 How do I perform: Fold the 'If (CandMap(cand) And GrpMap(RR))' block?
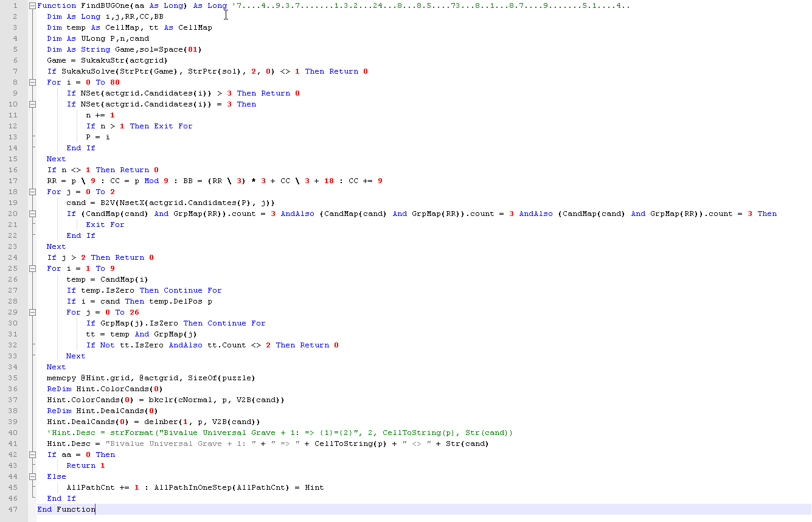coord(32,214)
